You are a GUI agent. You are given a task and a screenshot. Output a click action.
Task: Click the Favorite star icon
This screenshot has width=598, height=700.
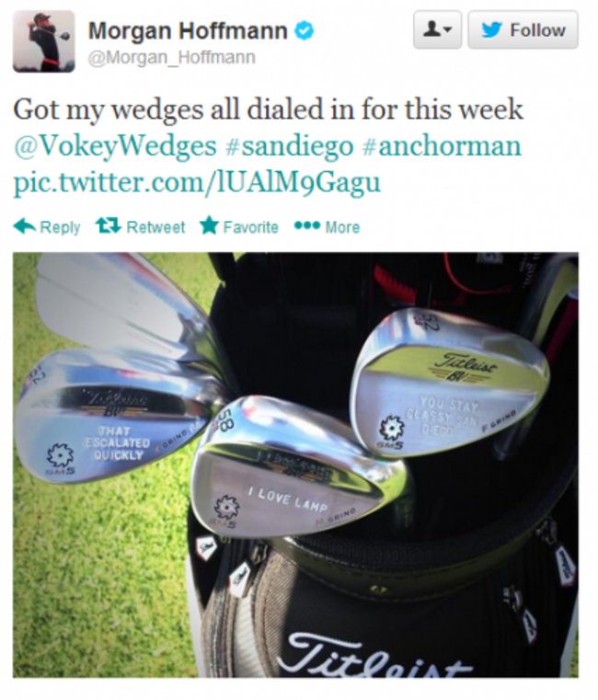tap(209, 225)
